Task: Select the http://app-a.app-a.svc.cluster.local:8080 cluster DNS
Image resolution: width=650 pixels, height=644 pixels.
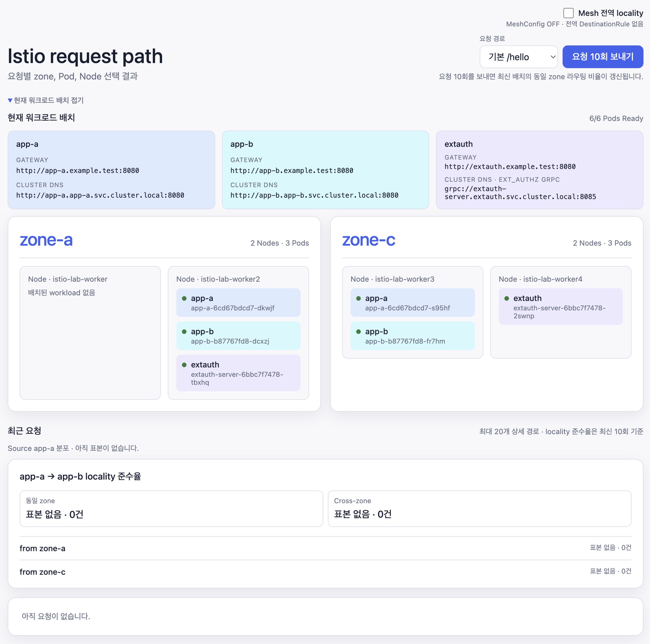Action: click(x=100, y=195)
